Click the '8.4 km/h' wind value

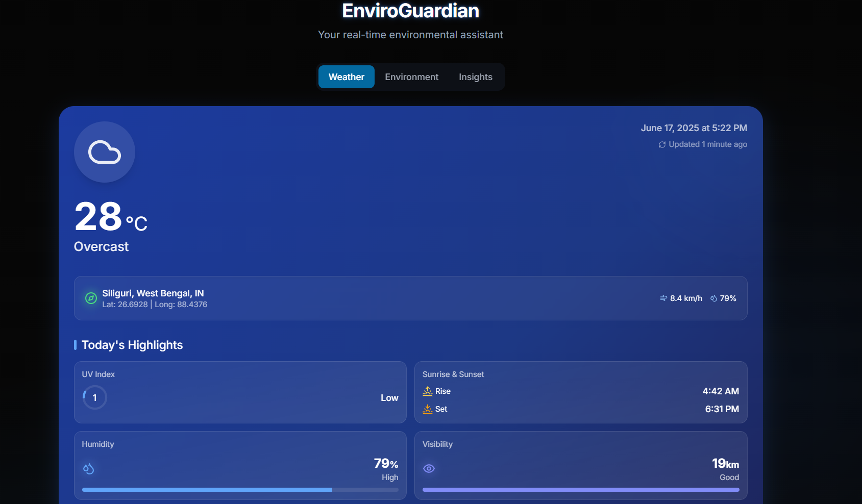(x=686, y=298)
